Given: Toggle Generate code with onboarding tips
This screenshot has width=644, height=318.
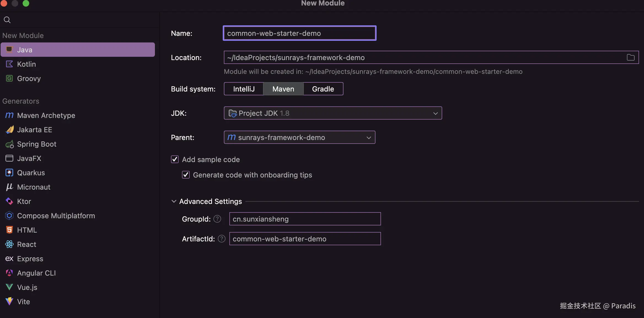Looking at the screenshot, I should point(186,175).
